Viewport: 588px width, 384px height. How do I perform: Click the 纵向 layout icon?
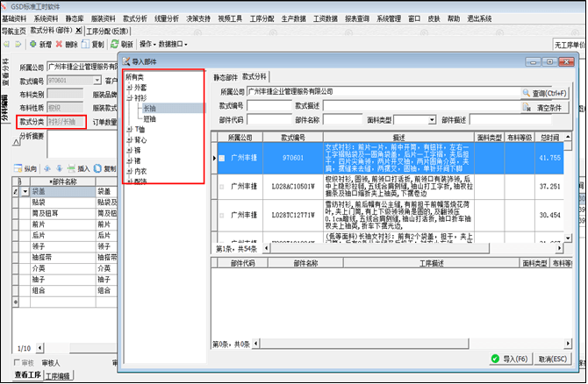click(18, 168)
